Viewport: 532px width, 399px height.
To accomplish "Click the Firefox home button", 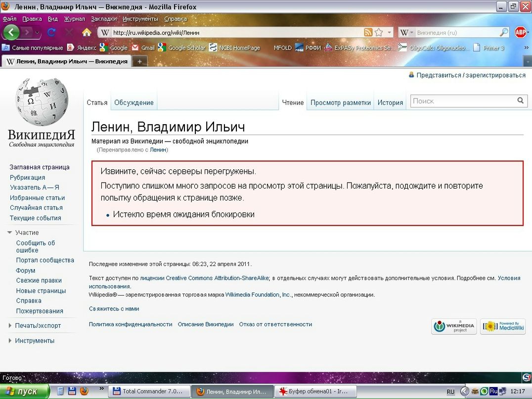I will pos(87,31).
